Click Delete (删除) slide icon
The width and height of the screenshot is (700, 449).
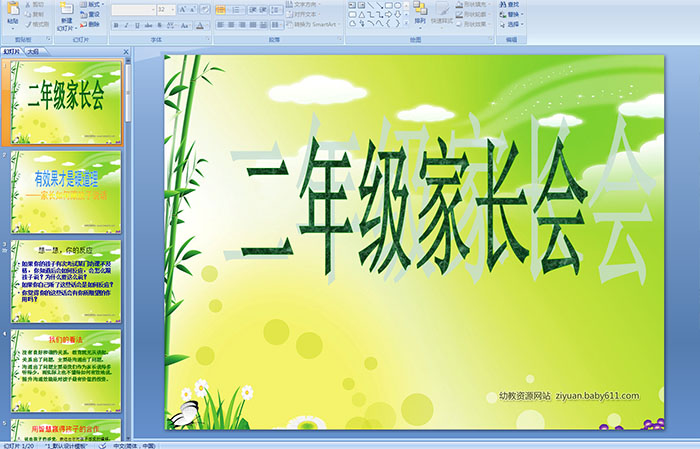tap(83, 24)
